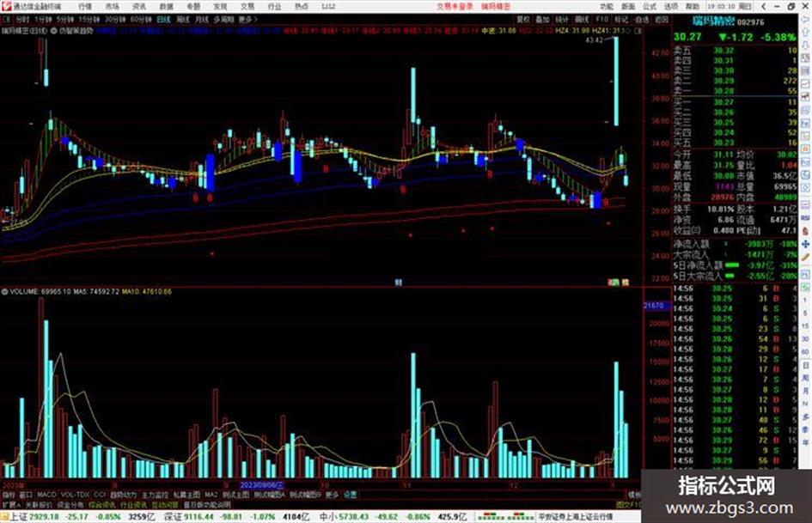
Task: Expand 更多 in bottom indicator tabs
Action: [x=332, y=495]
